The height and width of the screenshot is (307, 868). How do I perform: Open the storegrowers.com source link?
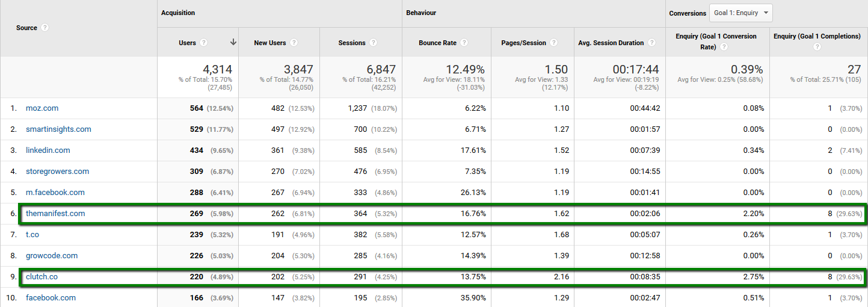coord(57,172)
